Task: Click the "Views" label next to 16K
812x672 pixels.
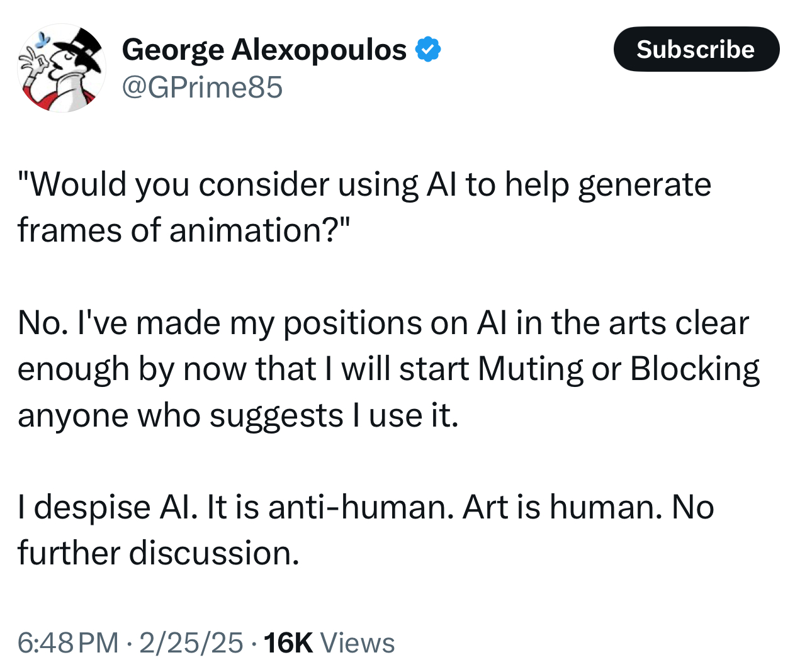Action: 358,642
